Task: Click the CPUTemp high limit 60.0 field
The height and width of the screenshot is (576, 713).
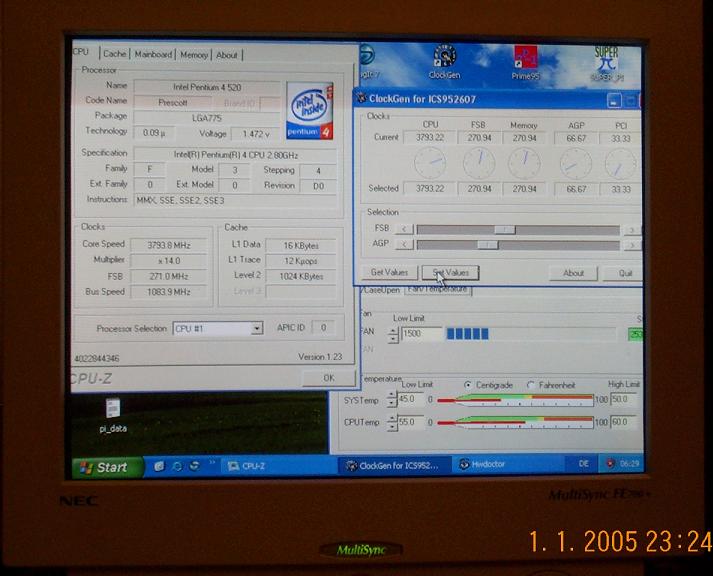Action: [x=623, y=422]
